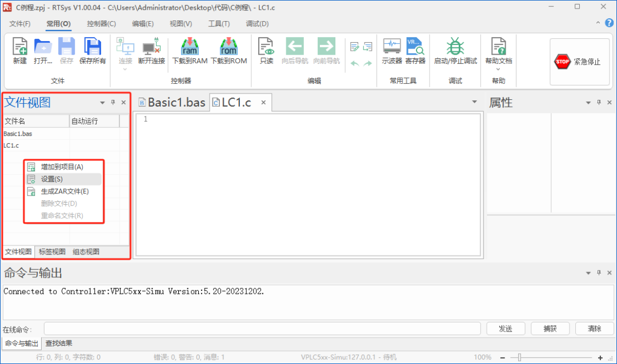Switch to the Basic1.bas editor tab
Viewport: 617px width, 364px height.
172,102
